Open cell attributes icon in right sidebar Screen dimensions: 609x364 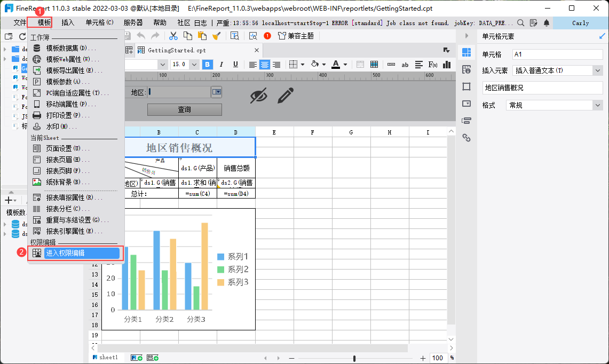(x=466, y=69)
